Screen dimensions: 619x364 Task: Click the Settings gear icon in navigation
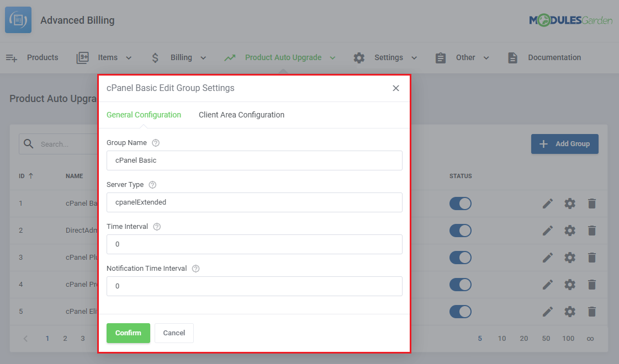(x=359, y=58)
